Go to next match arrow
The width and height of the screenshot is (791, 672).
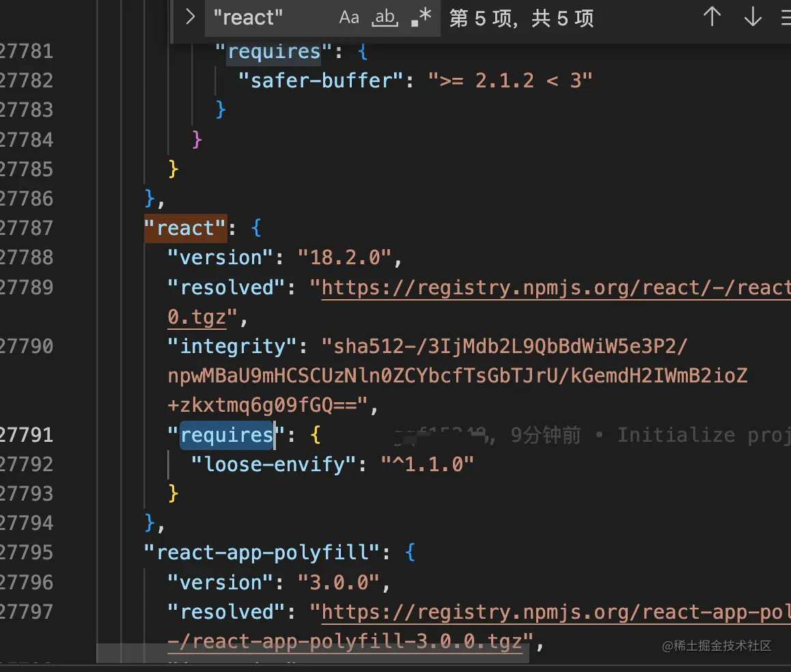coord(753,17)
